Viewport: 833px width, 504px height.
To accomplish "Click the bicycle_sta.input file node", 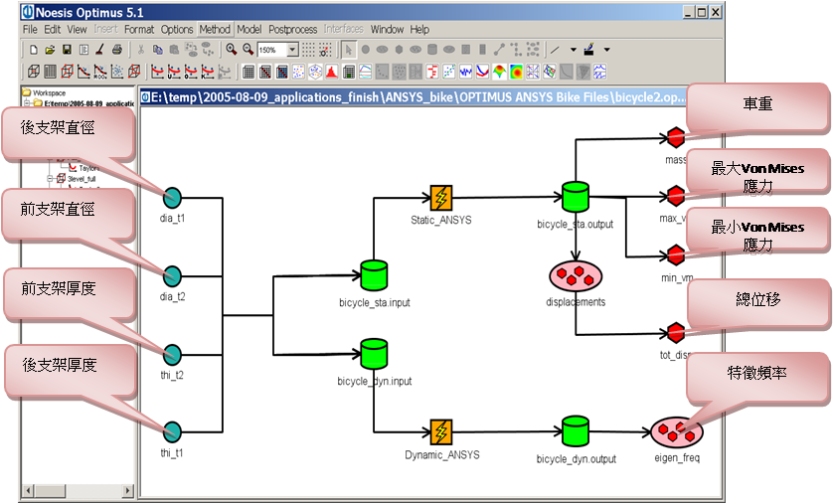I will [374, 275].
